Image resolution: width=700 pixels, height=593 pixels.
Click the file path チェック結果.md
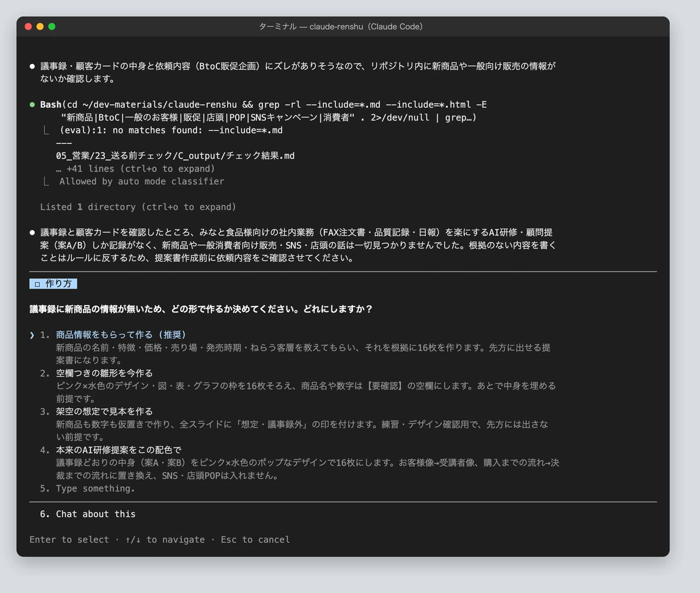pyautogui.click(x=175, y=156)
